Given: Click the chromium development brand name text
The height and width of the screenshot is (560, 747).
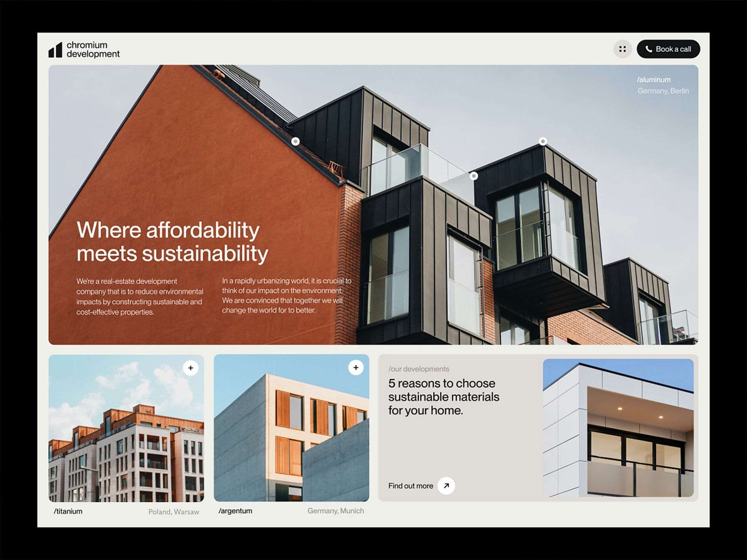Looking at the screenshot, I should tap(93, 49).
